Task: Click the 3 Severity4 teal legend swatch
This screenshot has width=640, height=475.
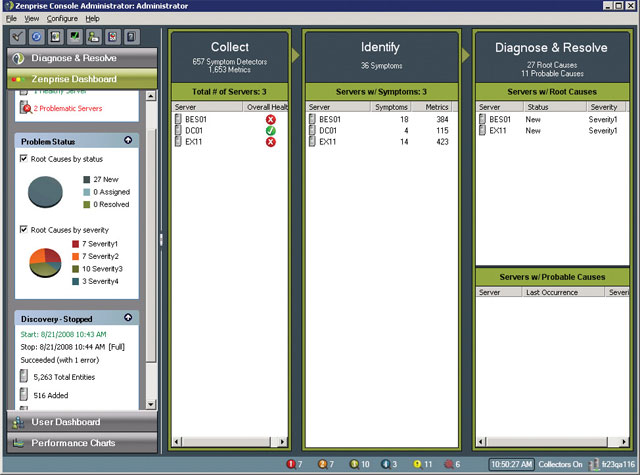Action: tap(76, 282)
